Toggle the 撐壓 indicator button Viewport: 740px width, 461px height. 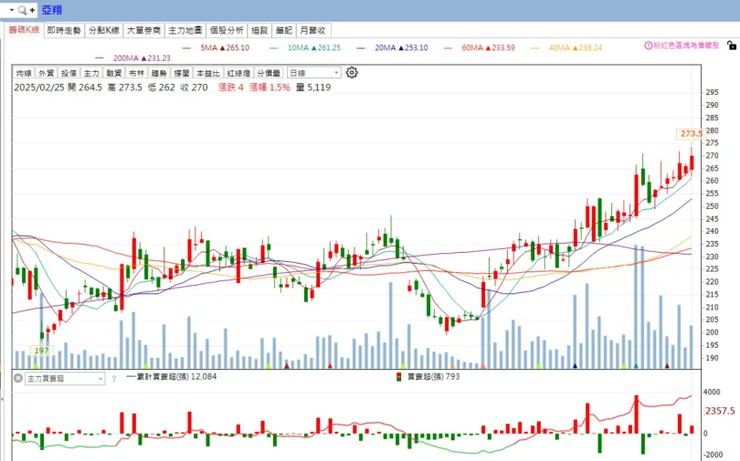tap(182, 73)
